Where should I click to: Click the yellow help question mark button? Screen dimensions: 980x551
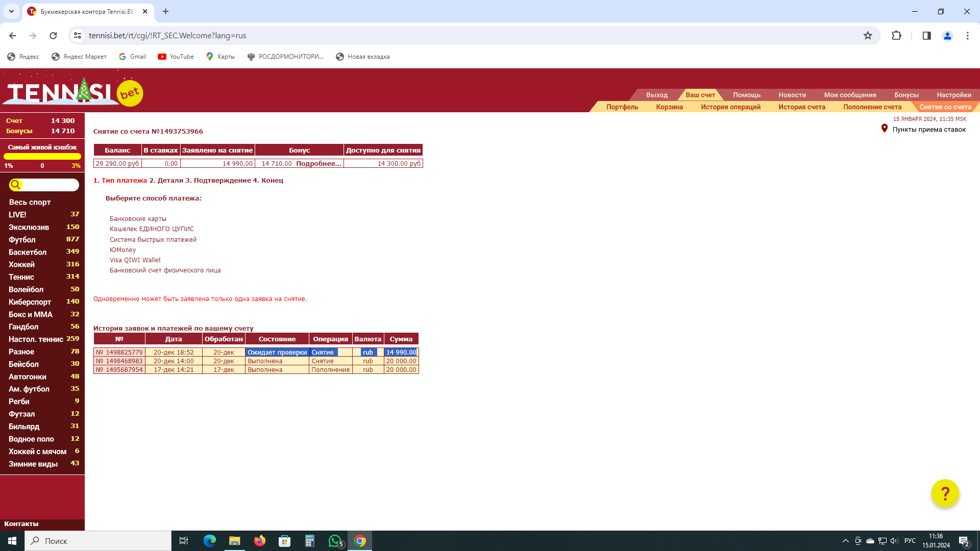point(945,493)
